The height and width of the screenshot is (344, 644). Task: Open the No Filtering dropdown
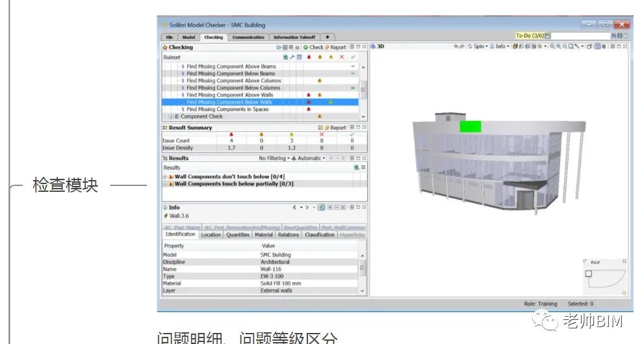(x=274, y=158)
